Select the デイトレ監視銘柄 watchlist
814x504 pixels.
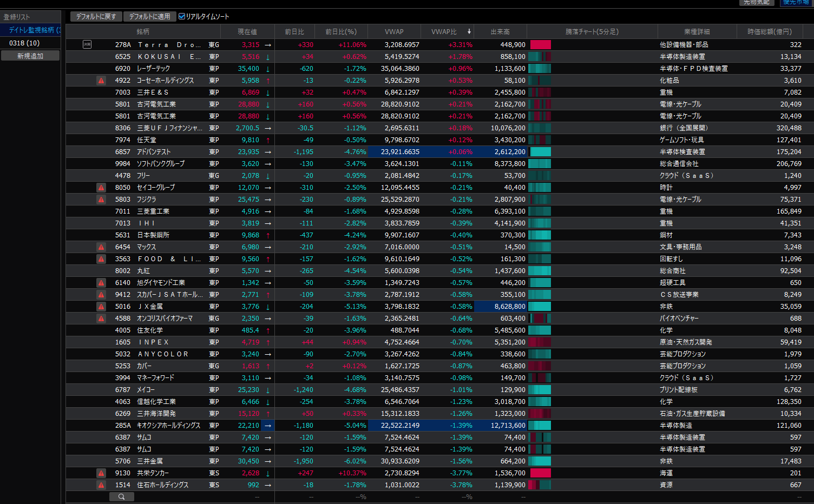click(x=31, y=30)
